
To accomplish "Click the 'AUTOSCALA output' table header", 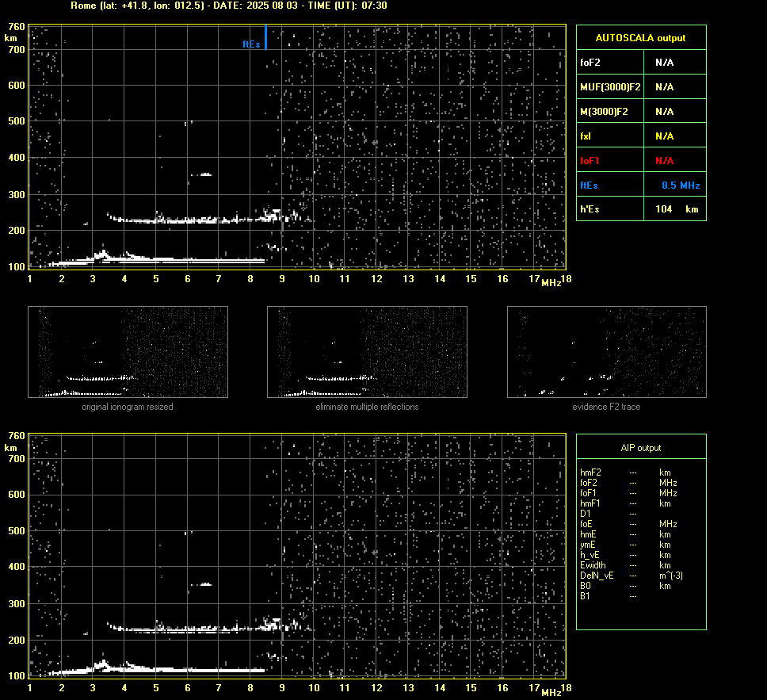I will [640, 38].
